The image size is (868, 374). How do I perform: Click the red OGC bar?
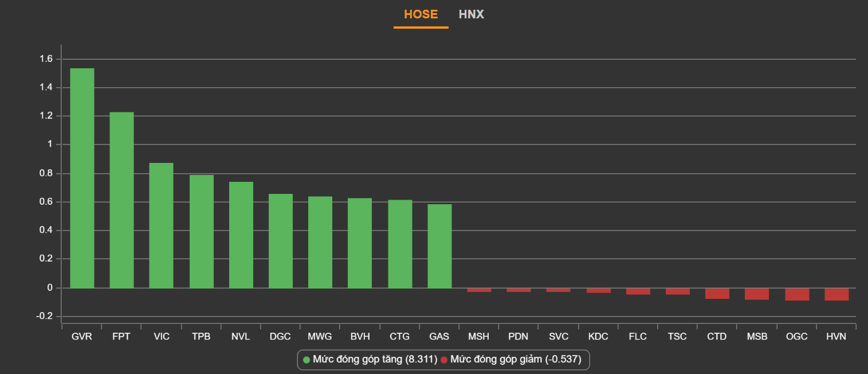(797, 294)
